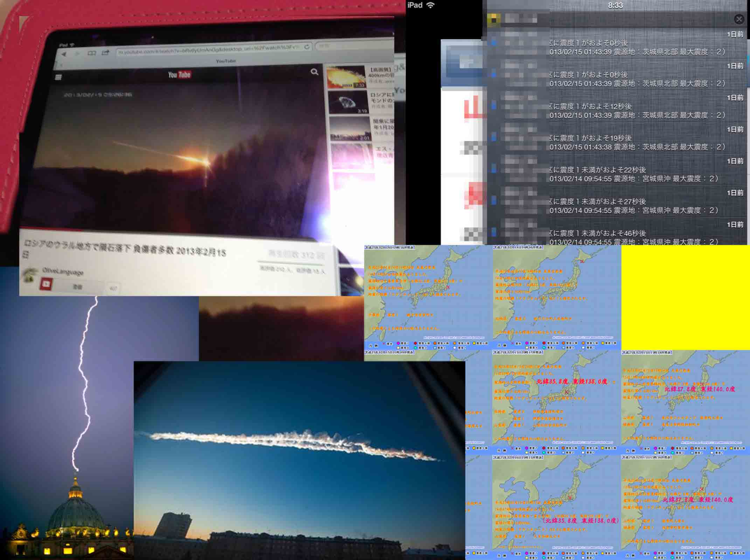Tap the Wi-Fi icon next to iPad
Screen dimensions: 750x560
click(x=430, y=5)
